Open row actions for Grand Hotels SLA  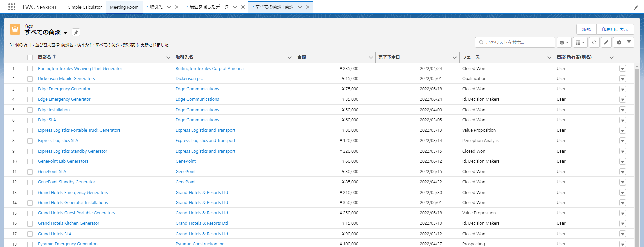(x=623, y=234)
